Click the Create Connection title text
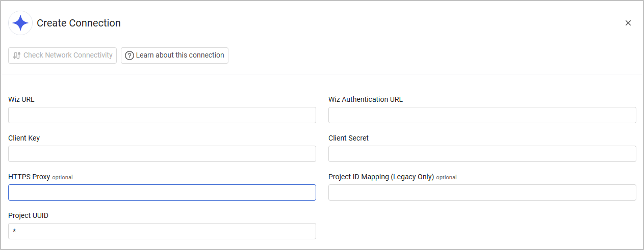The image size is (644, 250). 79,23
